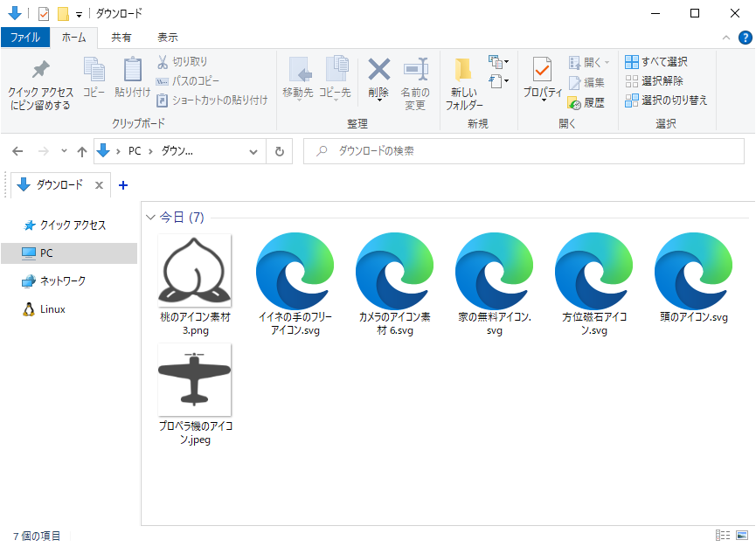Select the プロペラ機のアイコン.jpeg thumbnail
756x547 pixels.
click(x=194, y=379)
